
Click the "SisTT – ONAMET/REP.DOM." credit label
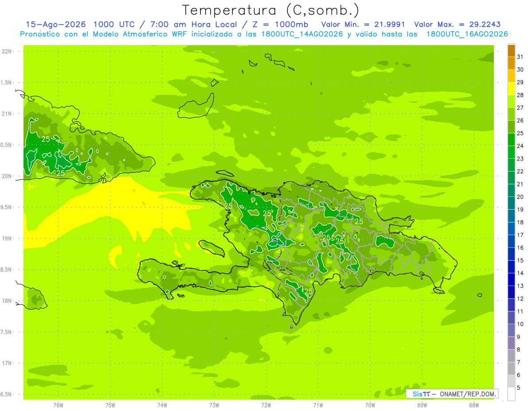[452, 394]
